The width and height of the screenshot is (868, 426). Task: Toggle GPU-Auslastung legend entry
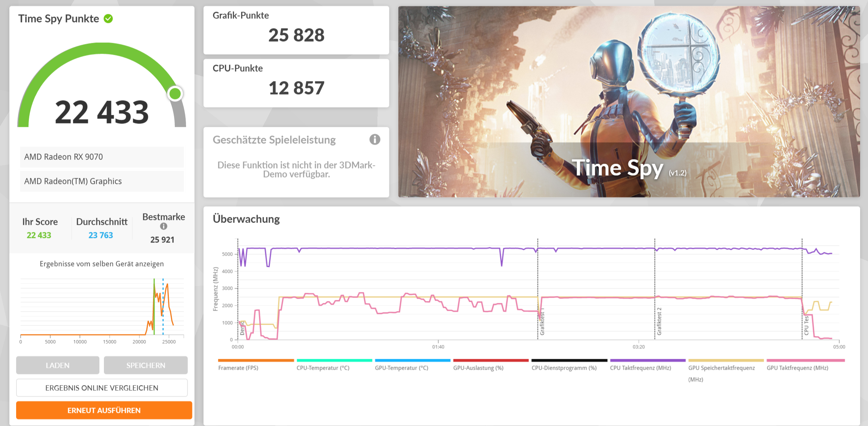(x=478, y=368)
